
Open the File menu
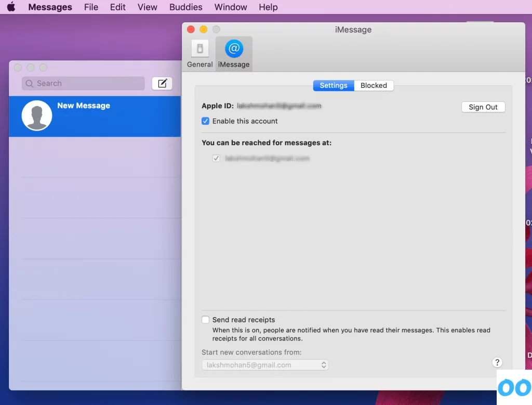[91, 7]
